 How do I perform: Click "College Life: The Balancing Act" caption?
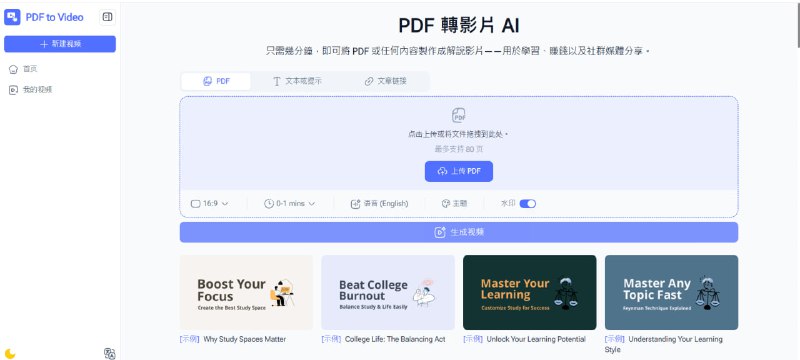coord(395,339)
